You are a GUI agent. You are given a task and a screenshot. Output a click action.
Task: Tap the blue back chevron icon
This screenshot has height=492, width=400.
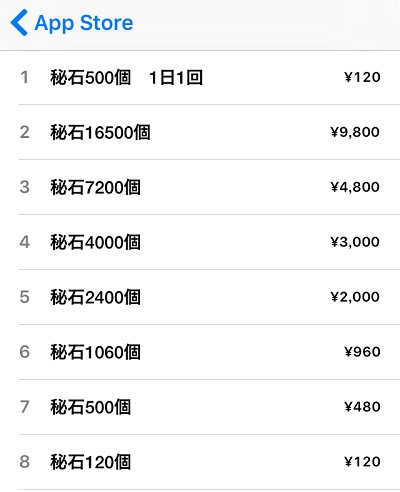point(19,23)
